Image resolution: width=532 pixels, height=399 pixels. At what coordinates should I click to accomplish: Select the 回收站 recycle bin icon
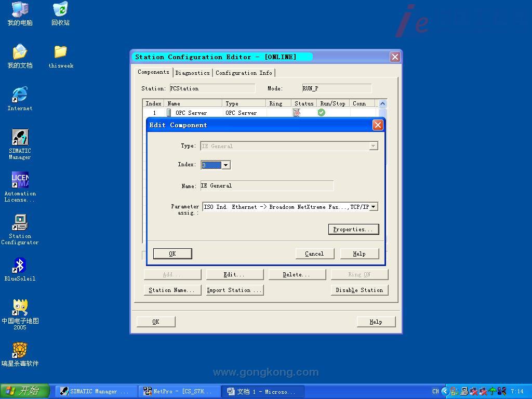pyautogui.click(x=60, y=14)
